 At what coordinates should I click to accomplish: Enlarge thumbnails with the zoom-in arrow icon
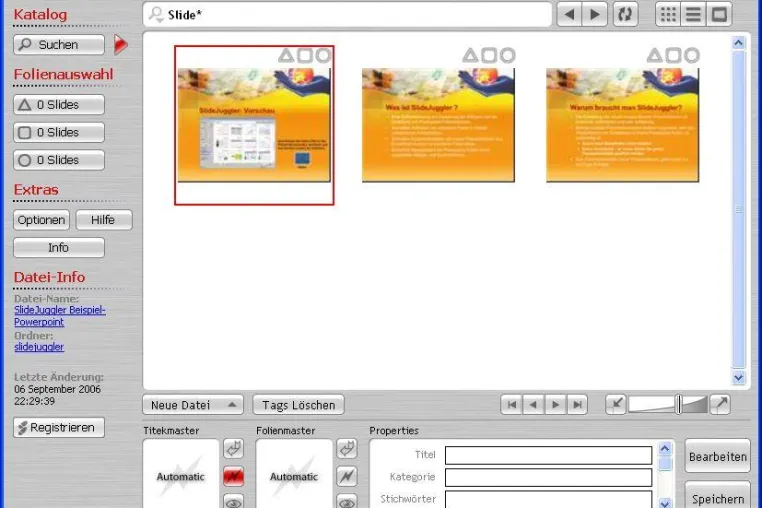[x=720, y=404]
